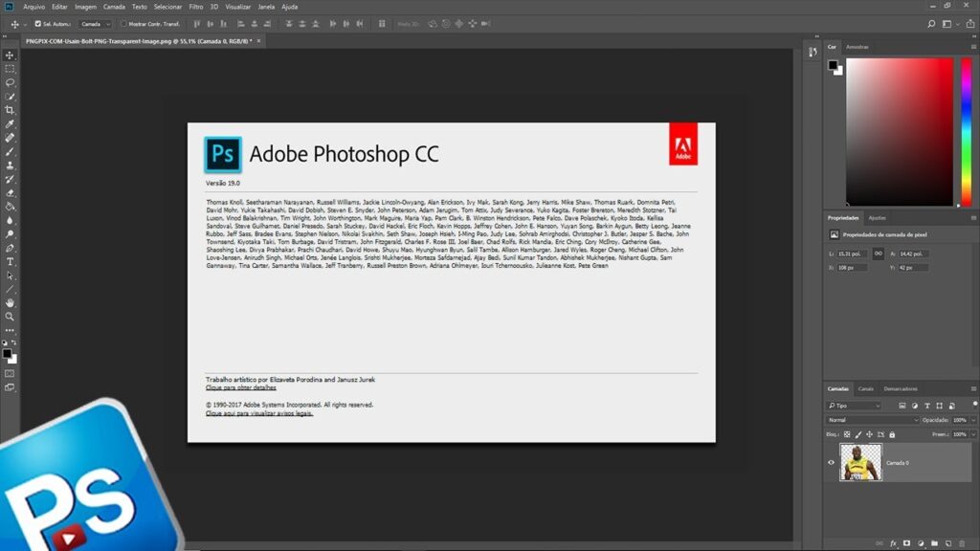Open the Normal blend mode dropdown

click(x=873, y=420)
